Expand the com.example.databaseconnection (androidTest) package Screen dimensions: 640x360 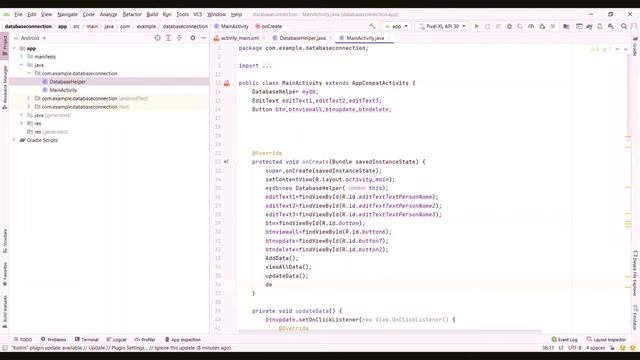[29, 98]
